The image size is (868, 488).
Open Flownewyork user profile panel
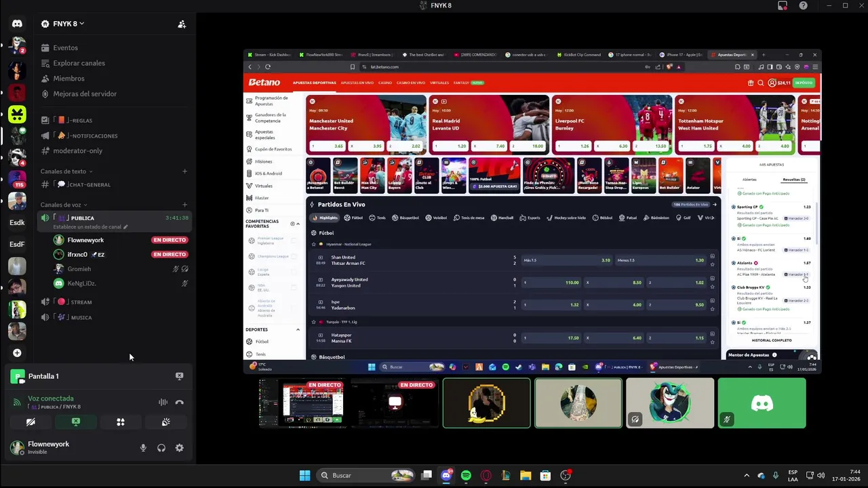point(41,447)
